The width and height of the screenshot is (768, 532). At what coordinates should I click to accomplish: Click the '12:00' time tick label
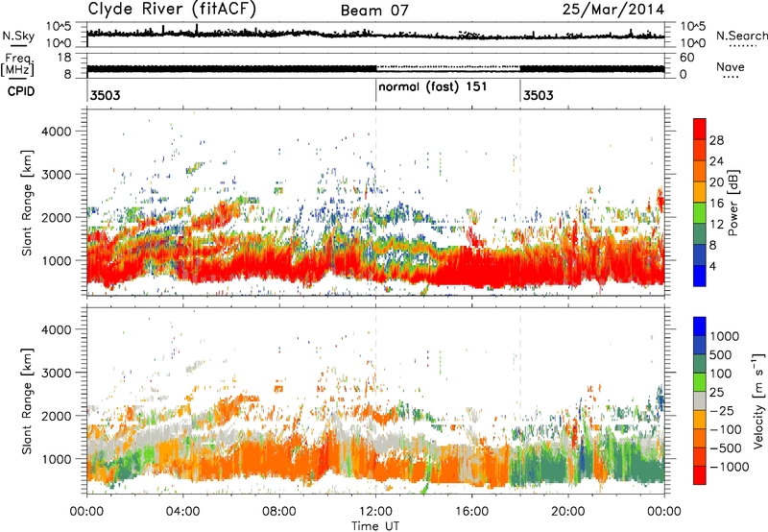(x=375, y=512)
